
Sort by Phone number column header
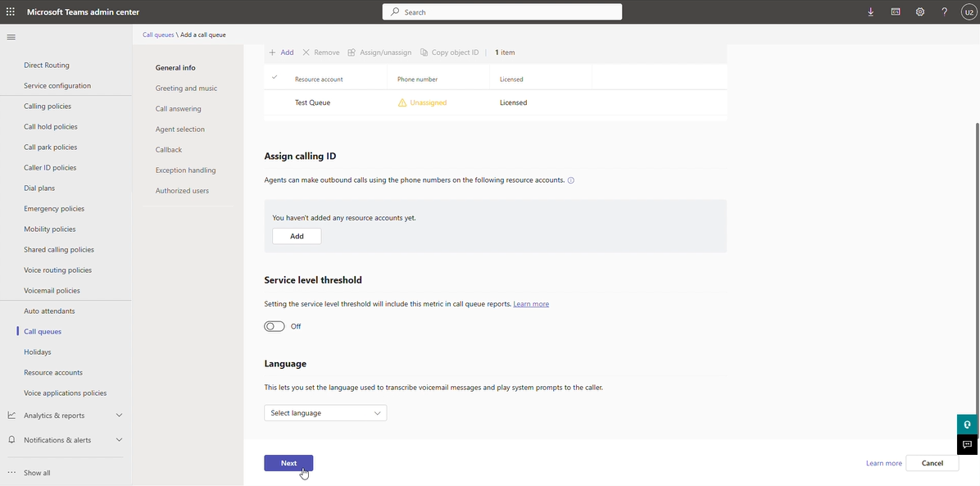418,79
